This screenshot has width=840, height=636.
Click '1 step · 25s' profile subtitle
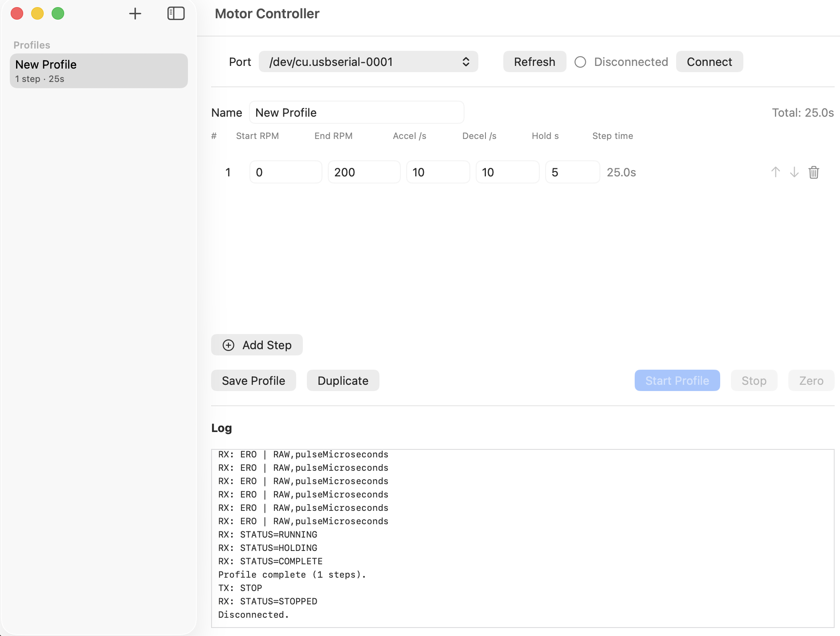(x=40, y=79)
